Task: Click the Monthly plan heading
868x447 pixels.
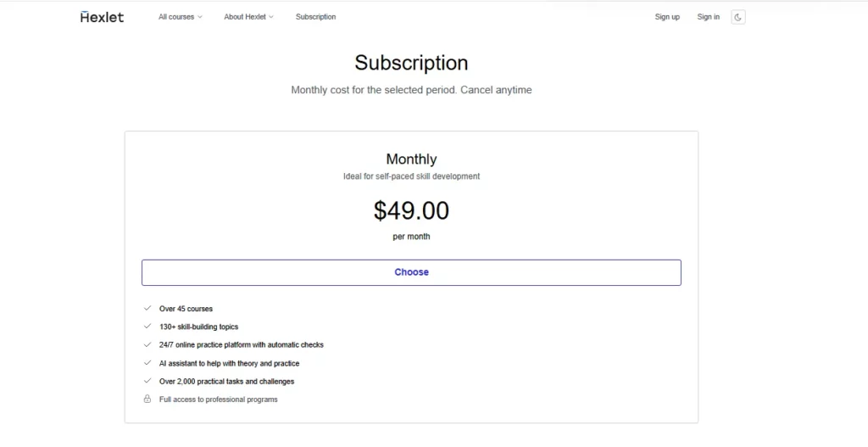Action: coord(411,159)
